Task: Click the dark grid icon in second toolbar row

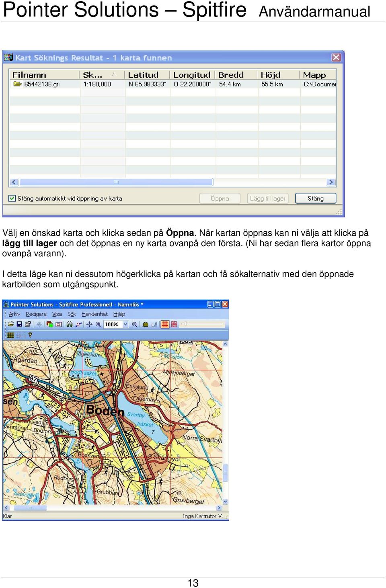Action: coord(11,335)
